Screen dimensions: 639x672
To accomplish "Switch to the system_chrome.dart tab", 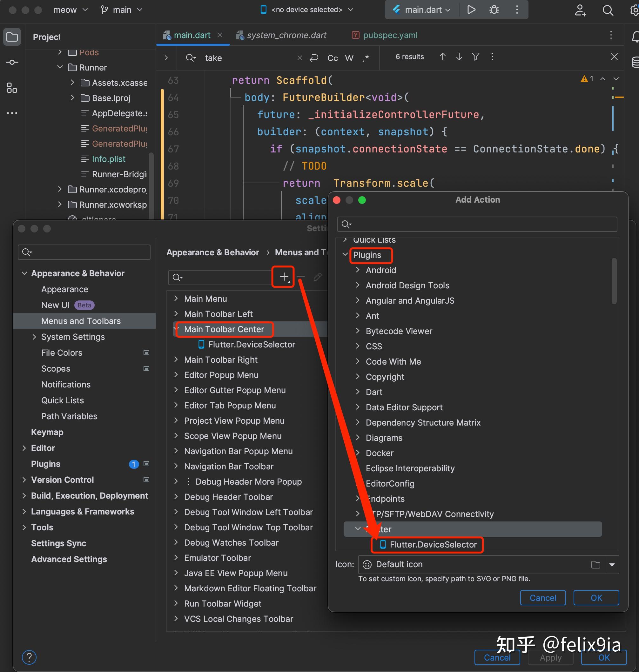I will [286, 35].
